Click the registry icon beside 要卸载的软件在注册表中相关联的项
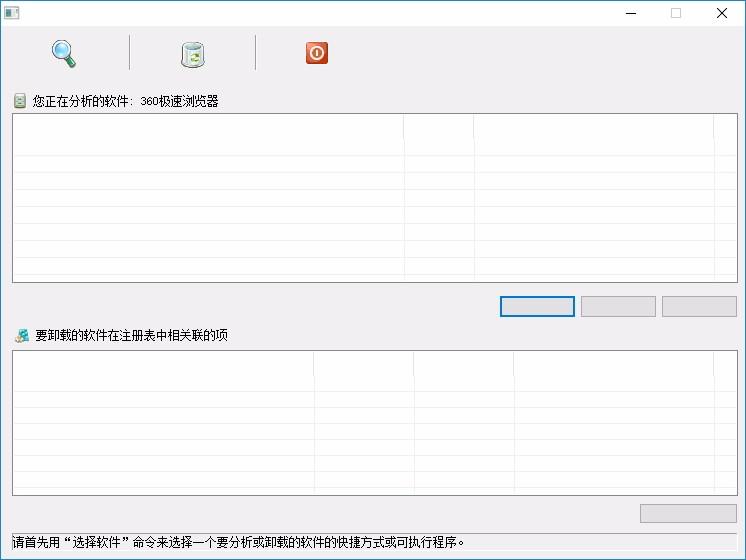 tap(22, 335)
